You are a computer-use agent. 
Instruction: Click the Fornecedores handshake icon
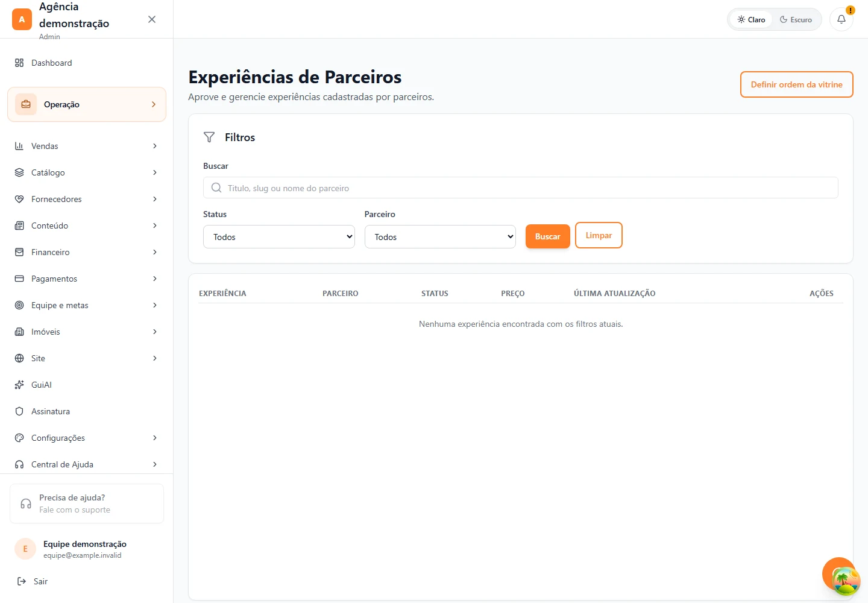tap(19, 199)
